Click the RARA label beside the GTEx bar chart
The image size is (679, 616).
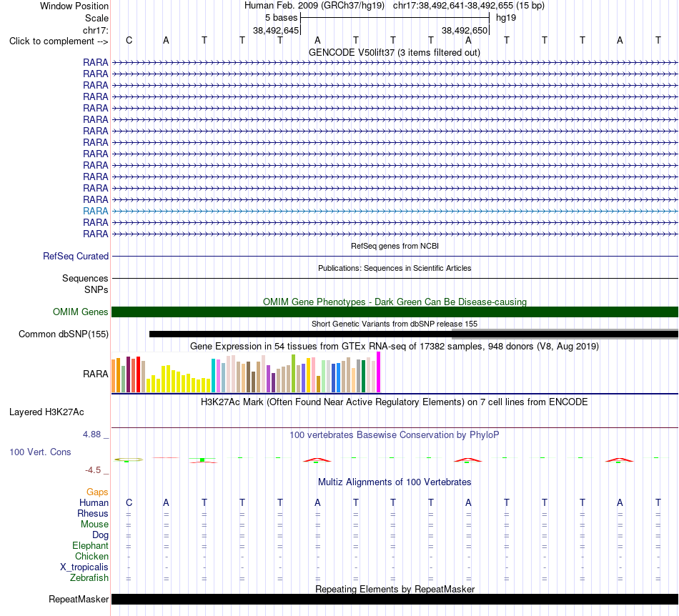point(95,374)
